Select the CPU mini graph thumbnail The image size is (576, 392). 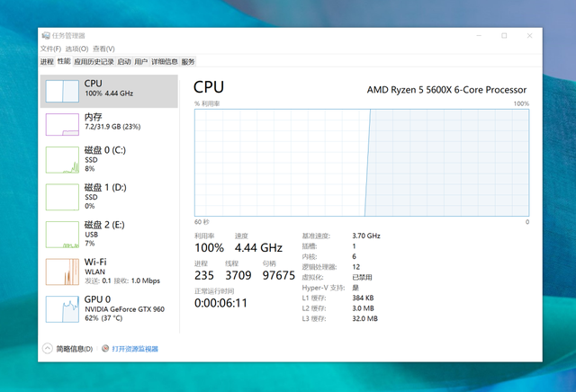click(x=62, y=91)
